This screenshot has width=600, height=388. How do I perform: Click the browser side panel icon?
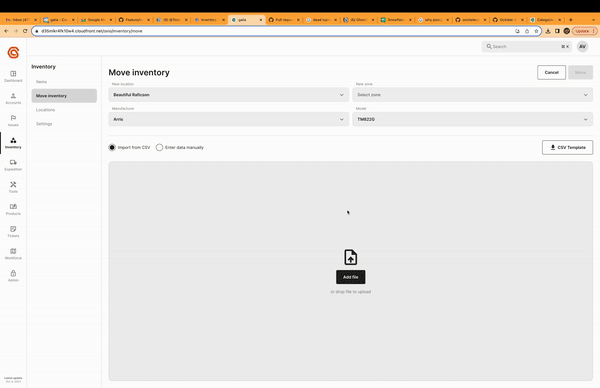557,31
